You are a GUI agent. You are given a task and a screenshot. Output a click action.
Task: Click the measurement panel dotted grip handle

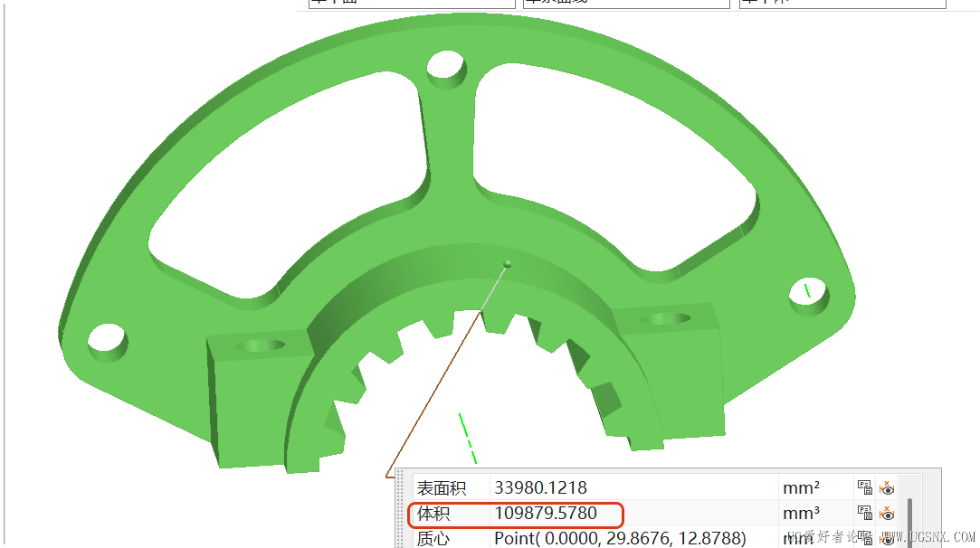[x=400, y=509]
